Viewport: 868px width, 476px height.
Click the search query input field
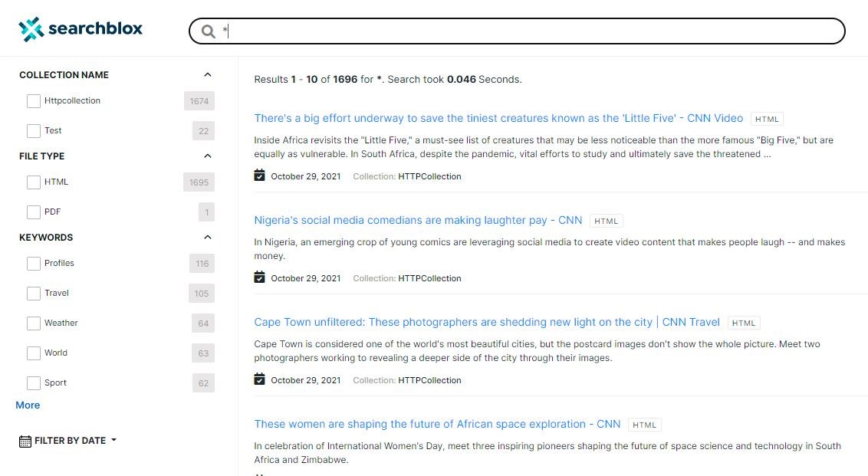click(517, 31)
